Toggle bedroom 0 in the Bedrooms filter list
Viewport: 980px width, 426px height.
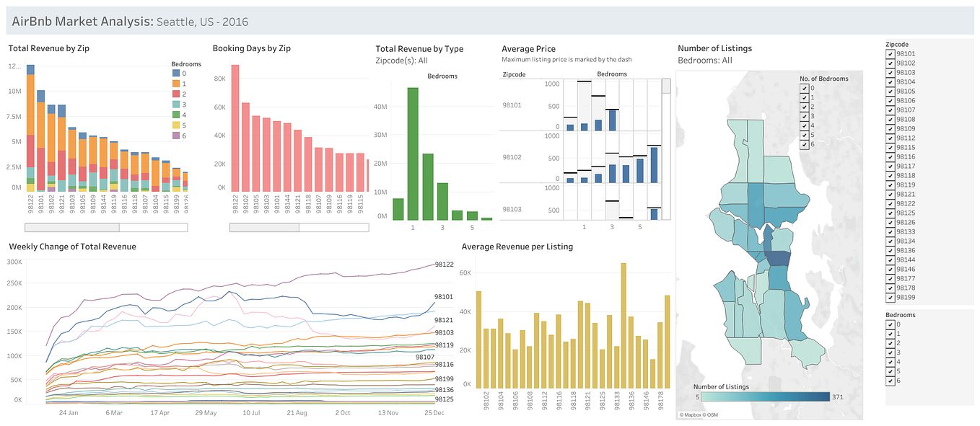tap(889, 324)
